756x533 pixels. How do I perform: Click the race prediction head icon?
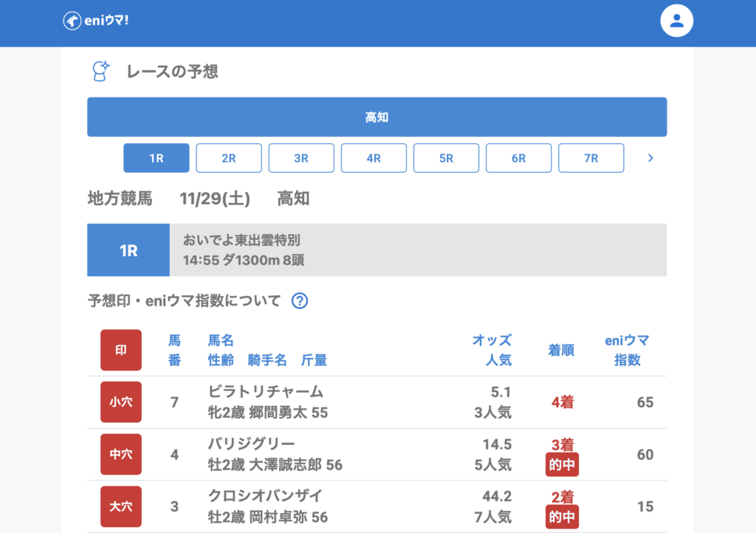(x=100, y=71)
